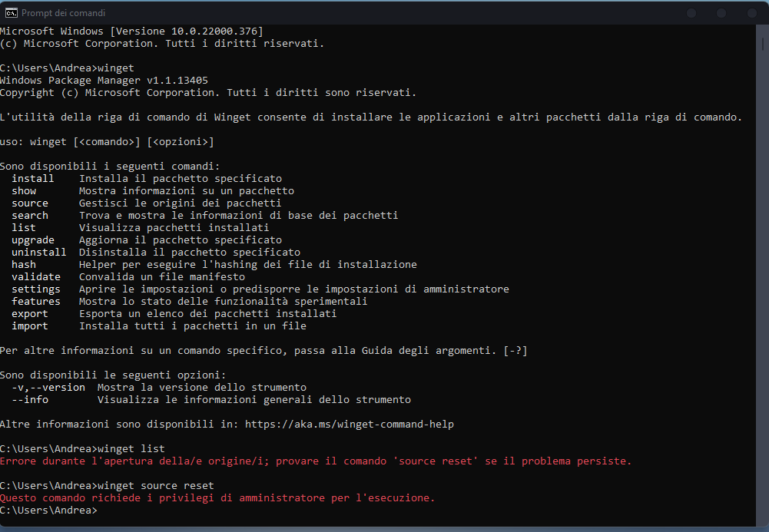Click the title text 'Prompt dei comandi'
The width and height of the screenshot is (769, 532).
coord(63,13)
